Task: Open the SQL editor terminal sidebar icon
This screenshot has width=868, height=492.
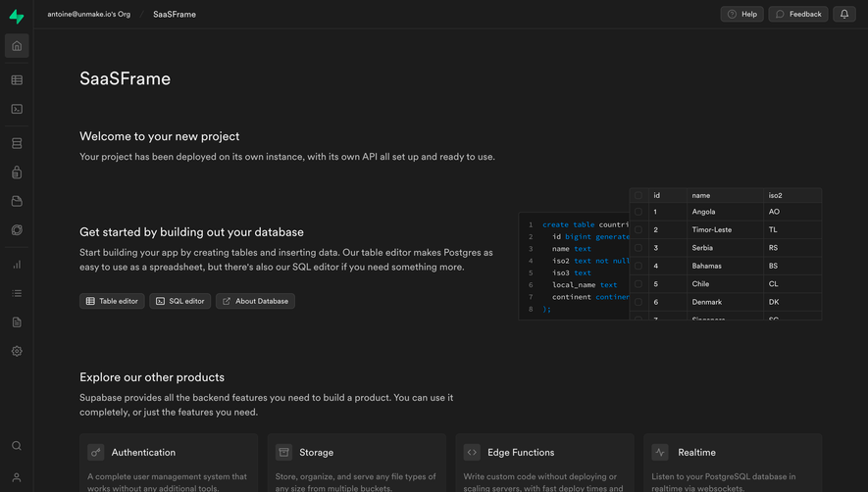Action: [17, 109]
